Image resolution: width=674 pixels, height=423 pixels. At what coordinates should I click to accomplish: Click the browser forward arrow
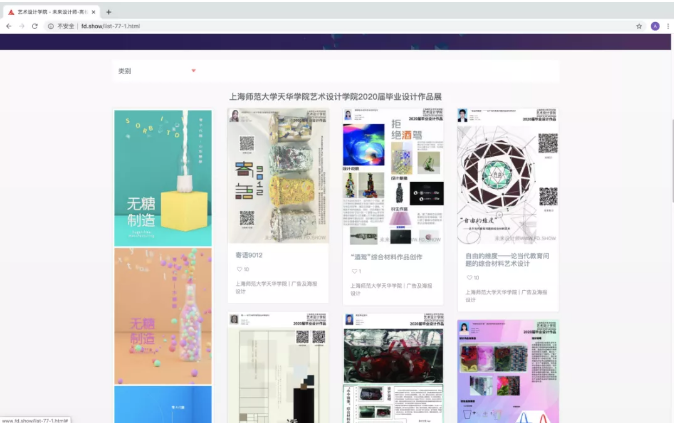(21, 26)
